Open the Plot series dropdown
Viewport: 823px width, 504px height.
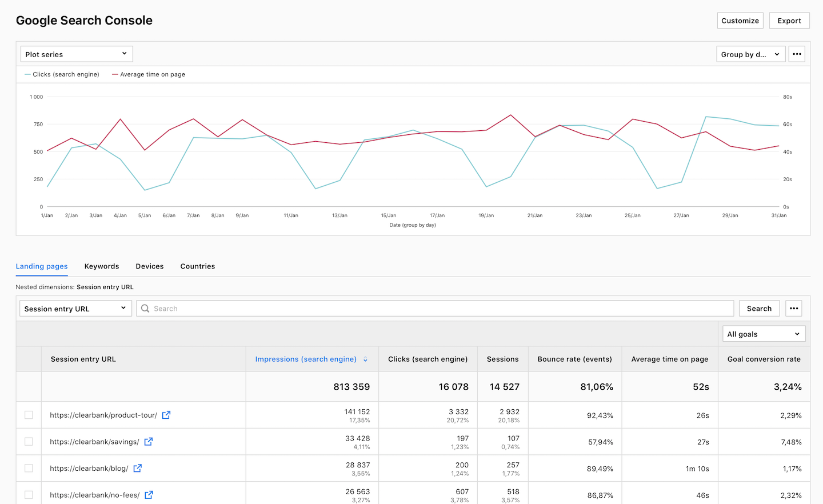(x=77, y=54)
